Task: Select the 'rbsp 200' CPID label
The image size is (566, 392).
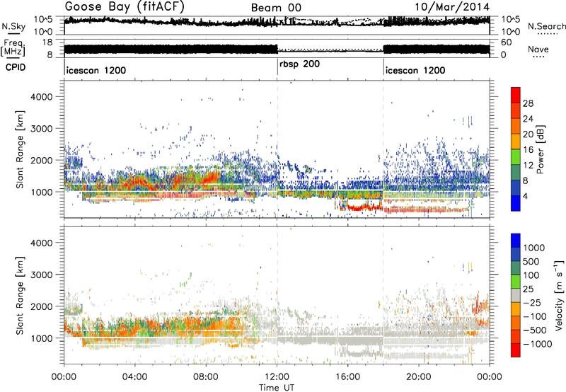Action: 299,64
